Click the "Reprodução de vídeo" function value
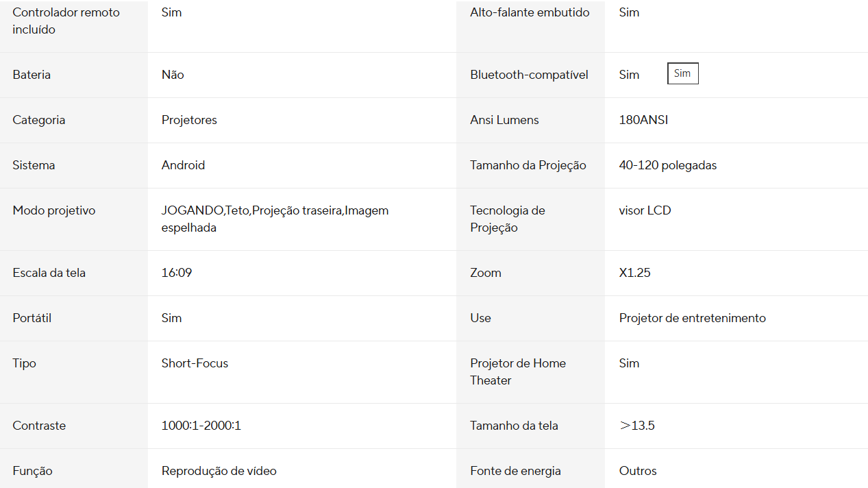 pos(219,471)
